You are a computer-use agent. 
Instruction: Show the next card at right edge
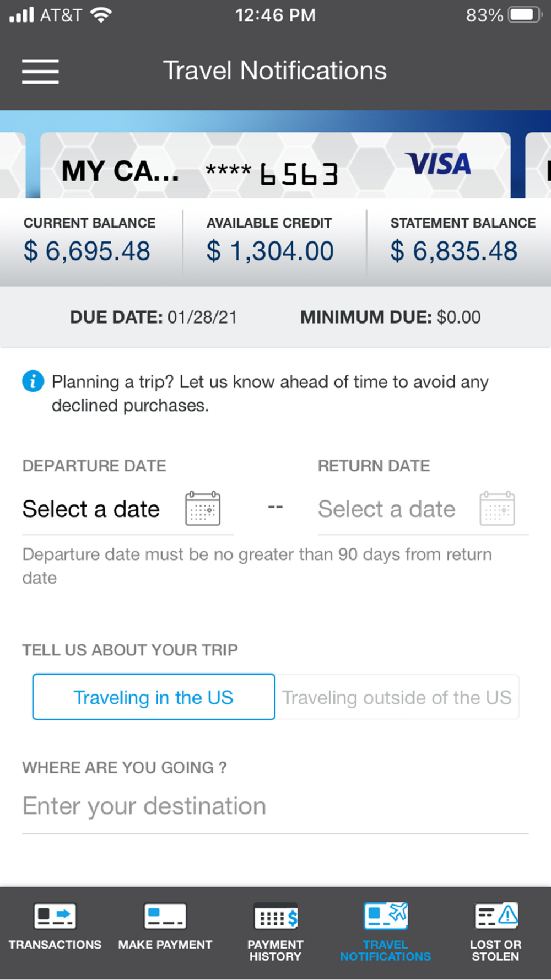pos(538,165)
